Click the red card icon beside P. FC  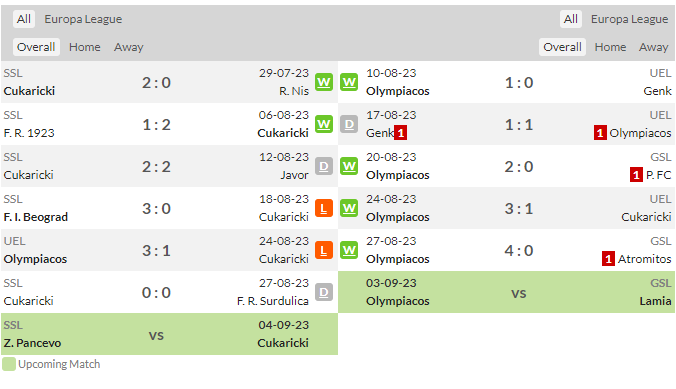pos(636,175)
